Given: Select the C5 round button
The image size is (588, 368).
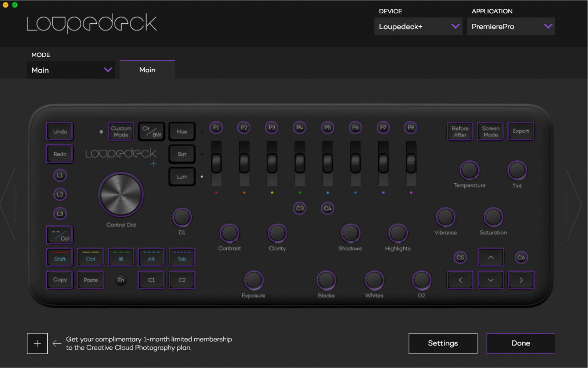Looking at the screenshot, I should [460, 257].
